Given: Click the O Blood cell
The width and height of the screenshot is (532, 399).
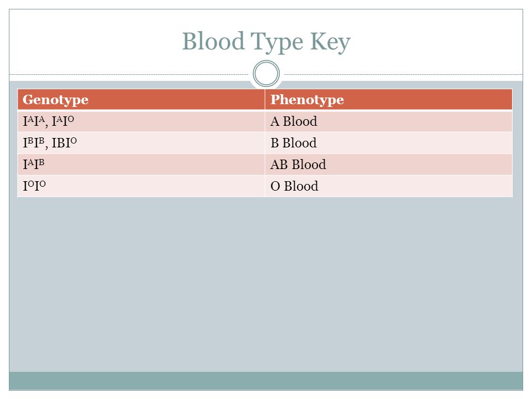Looking at the screenshot, I should pos(388,186).
